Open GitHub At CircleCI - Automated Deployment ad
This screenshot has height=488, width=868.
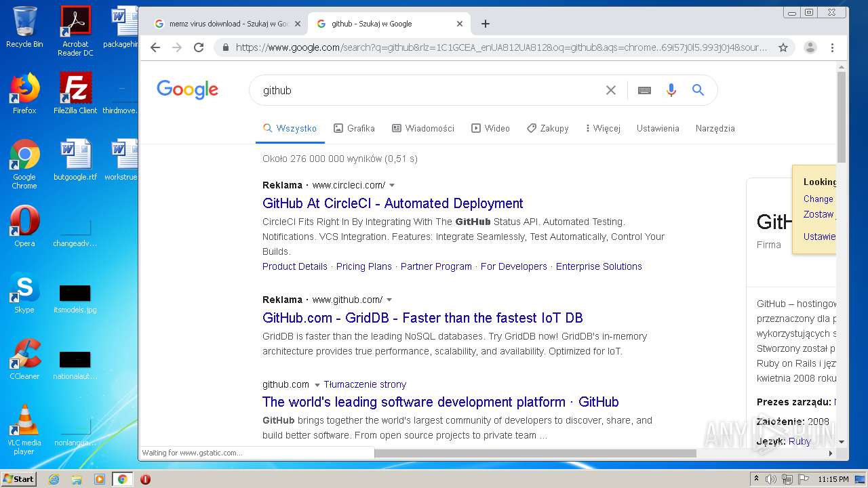click(393, 203)
